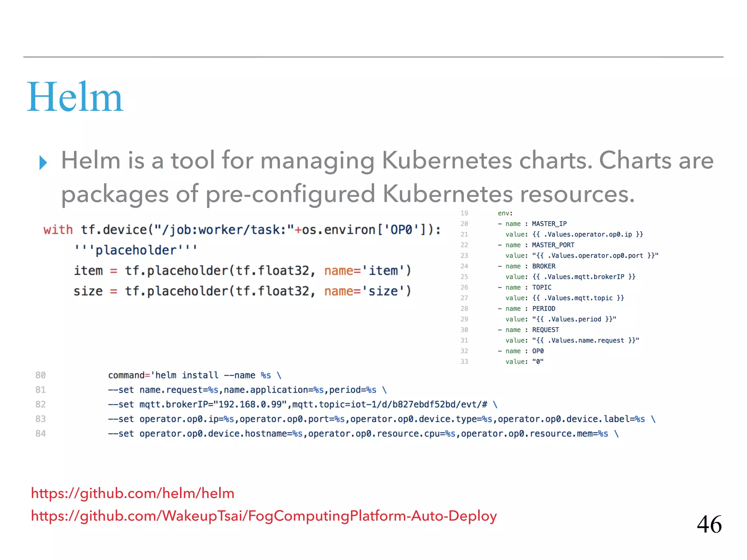Click line number 84 in command snippet
Screen dimensions: 747x560
pos(40,433)
